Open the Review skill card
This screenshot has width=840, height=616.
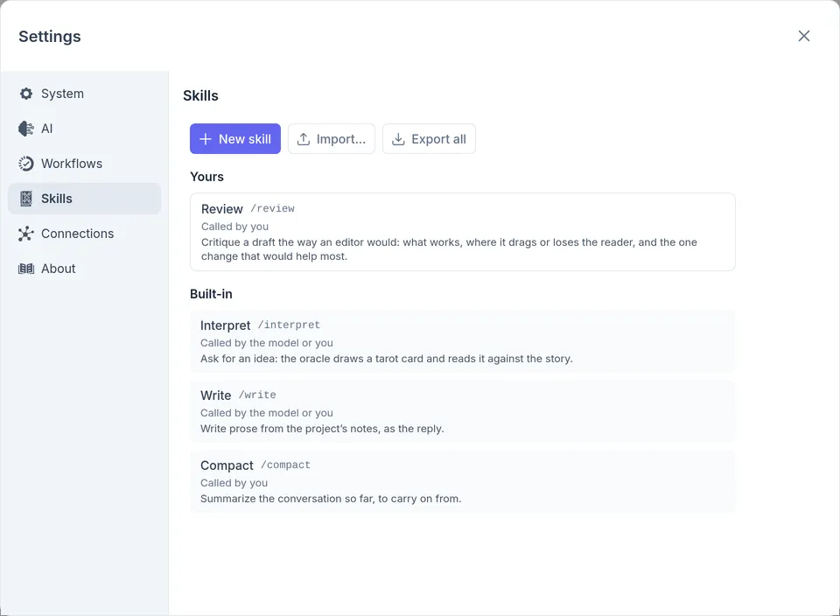coord(462,232)
